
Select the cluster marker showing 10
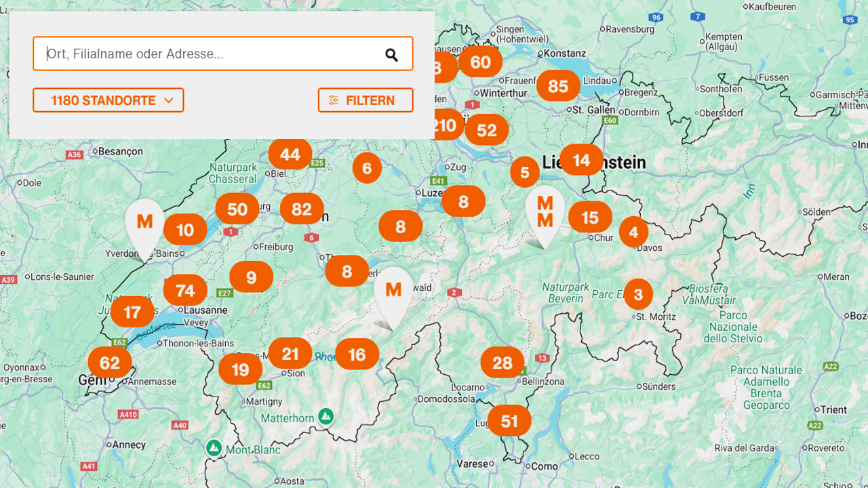coord(185,230)
